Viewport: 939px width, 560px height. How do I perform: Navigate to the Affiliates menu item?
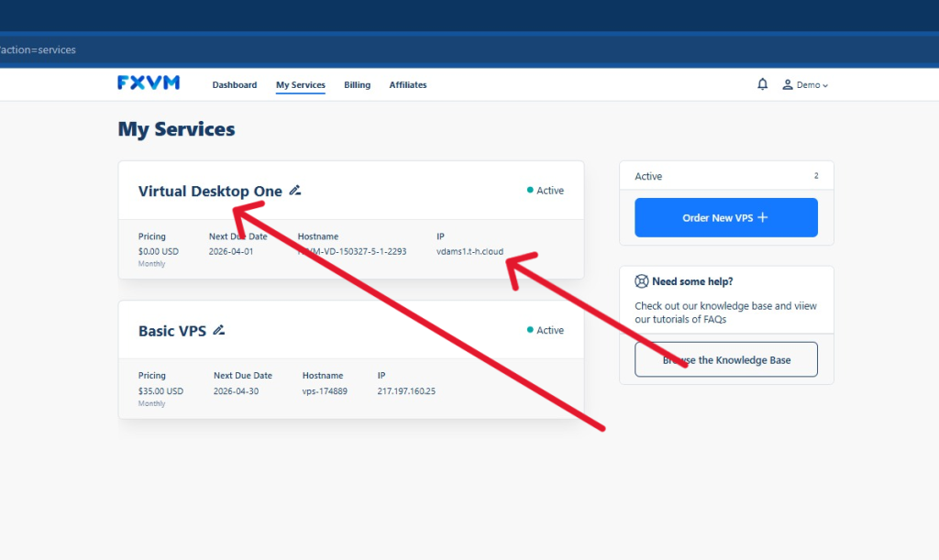(407, 85)
